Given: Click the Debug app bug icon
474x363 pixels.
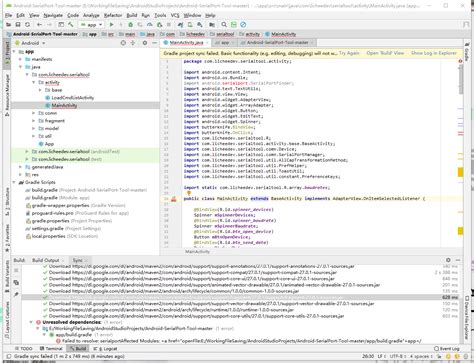Looking at the screenshot, I should (131, 25).
